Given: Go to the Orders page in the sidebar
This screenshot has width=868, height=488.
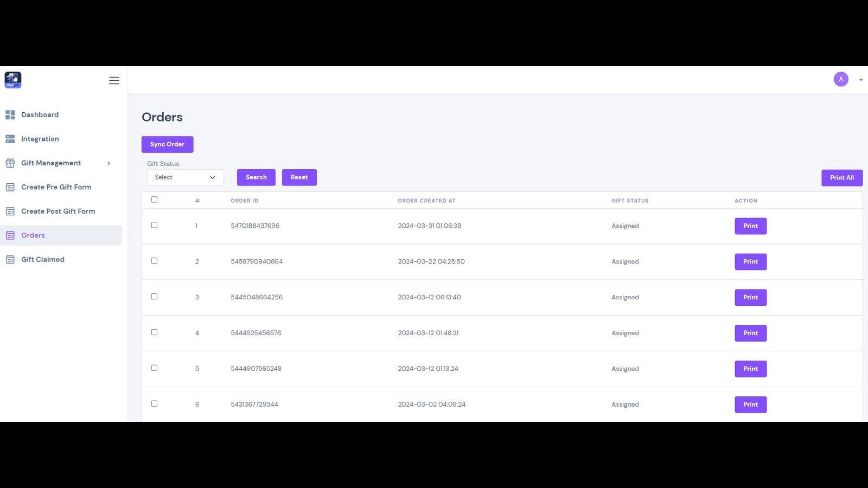Looking at the screenshot, I should click(33, 235).
